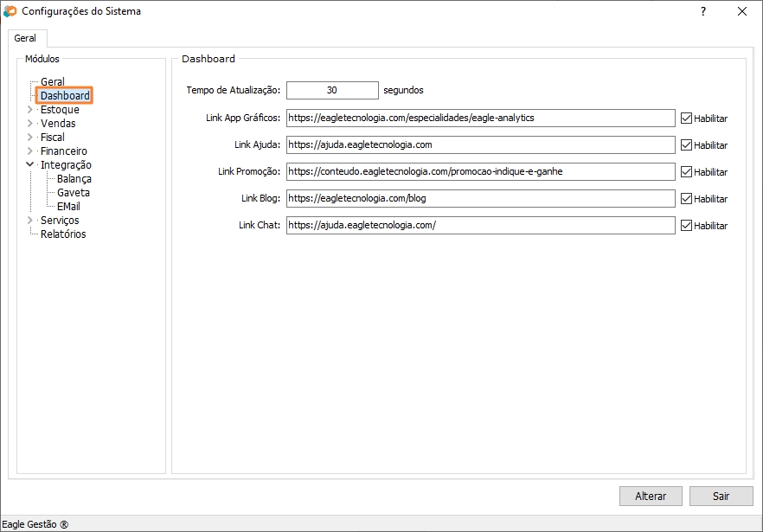Screen dimensions: 763x532
Task: Expand the Serviços tree node
Action: point(30,221)
